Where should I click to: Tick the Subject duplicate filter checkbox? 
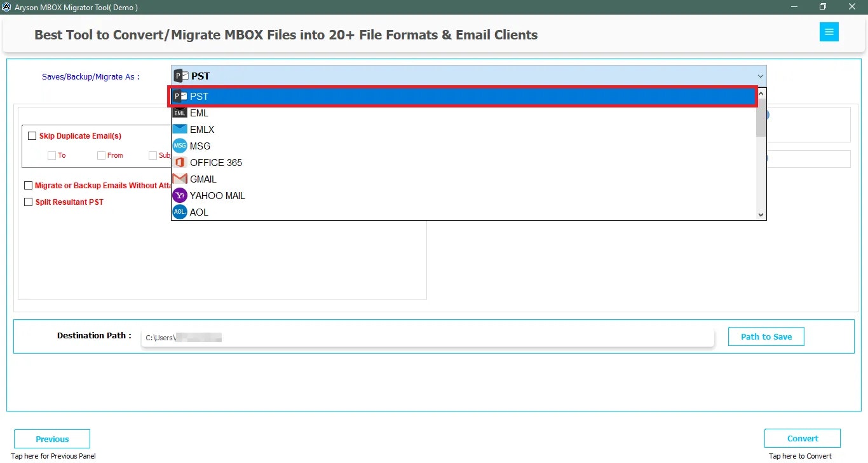[153, 155]
